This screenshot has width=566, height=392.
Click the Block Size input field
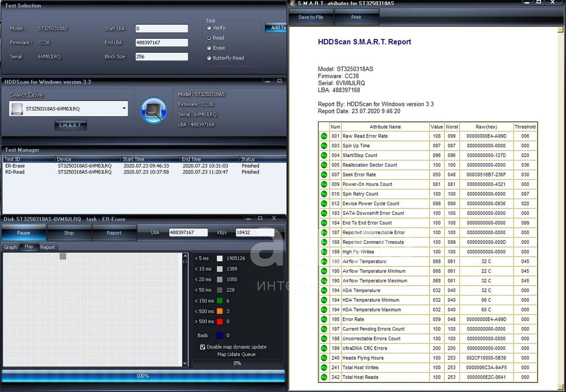tap(161, 57)
